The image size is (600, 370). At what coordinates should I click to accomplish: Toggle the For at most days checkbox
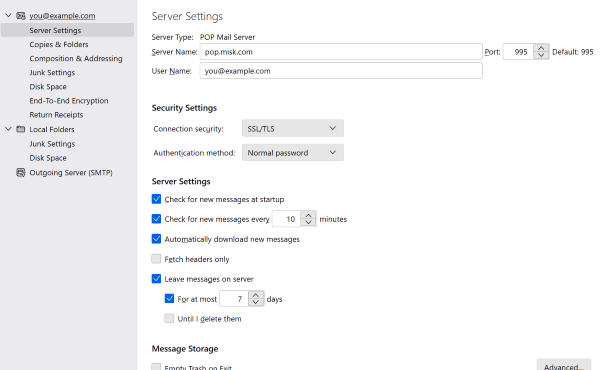pos(169,298)
